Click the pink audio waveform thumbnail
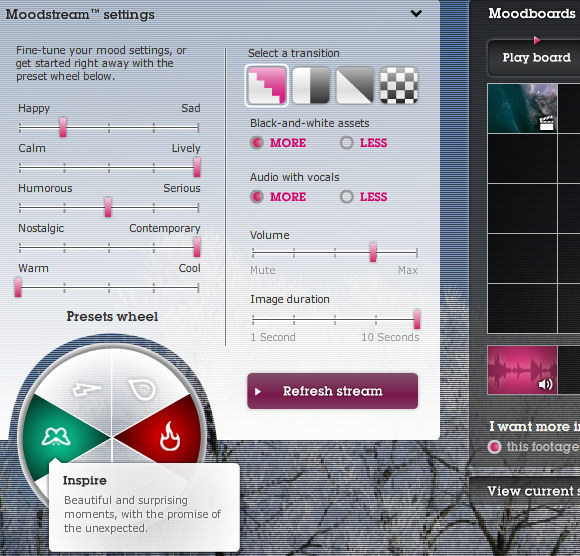This screenshot has width=580, height=556. pos(522,370)
